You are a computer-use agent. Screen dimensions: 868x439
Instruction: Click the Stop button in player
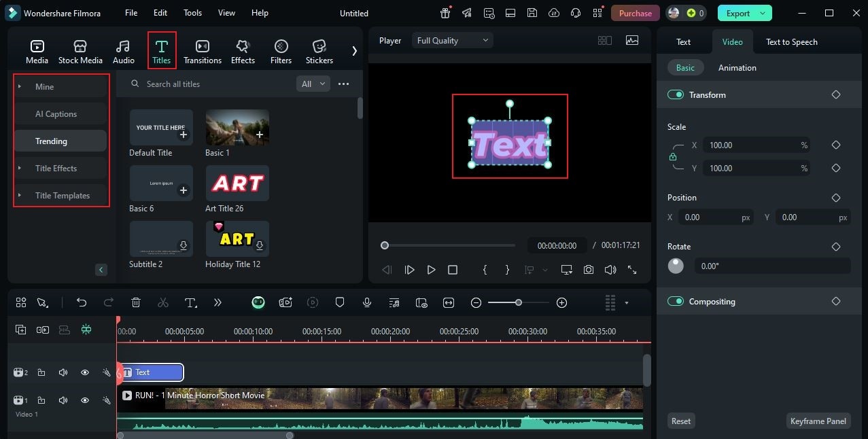pyautogui.click(x=453, y=270)
